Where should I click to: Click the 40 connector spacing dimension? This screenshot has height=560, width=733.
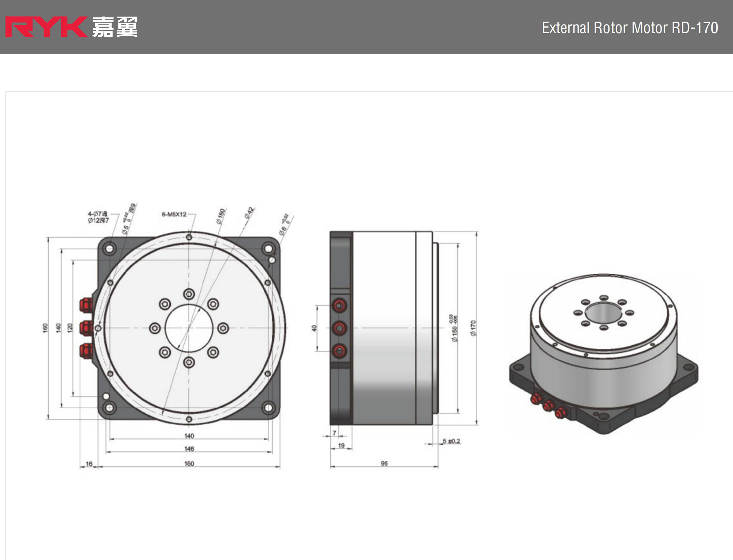click(x=314, y=328)
